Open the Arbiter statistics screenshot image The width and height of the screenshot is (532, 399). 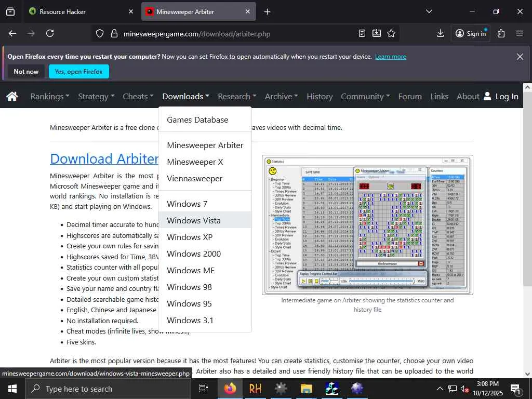367,225
